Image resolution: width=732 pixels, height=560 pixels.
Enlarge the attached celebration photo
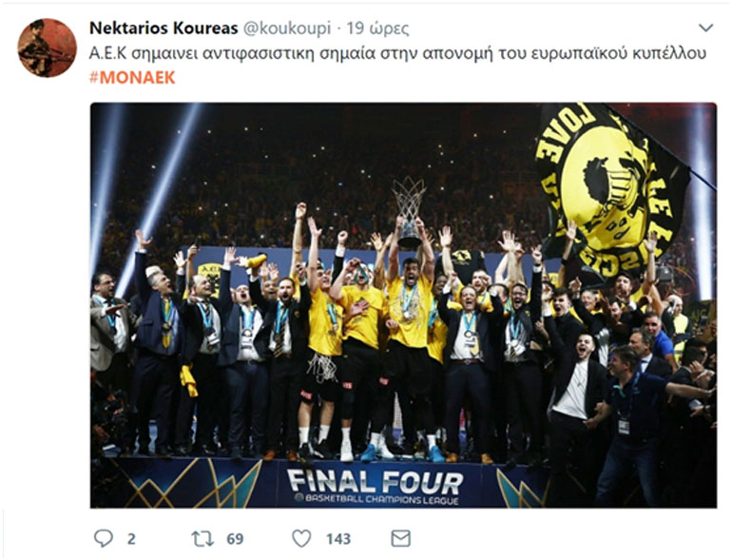coord(403,305)
